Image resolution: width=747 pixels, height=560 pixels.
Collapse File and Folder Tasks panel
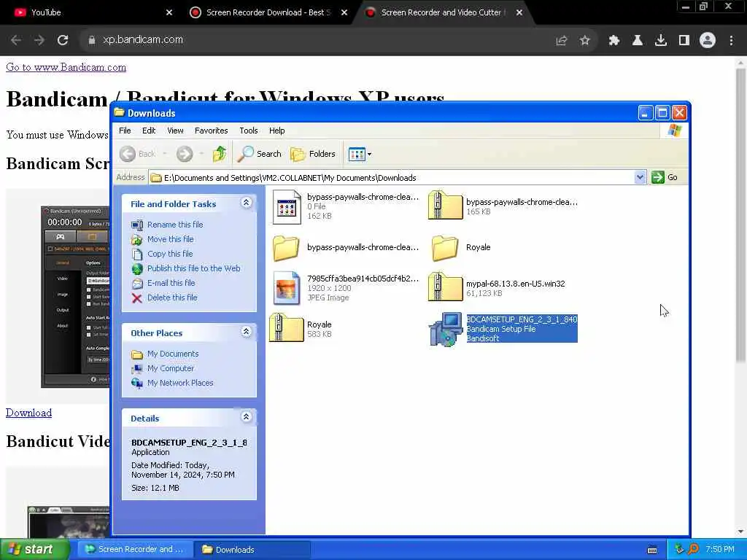click(246, 203)
